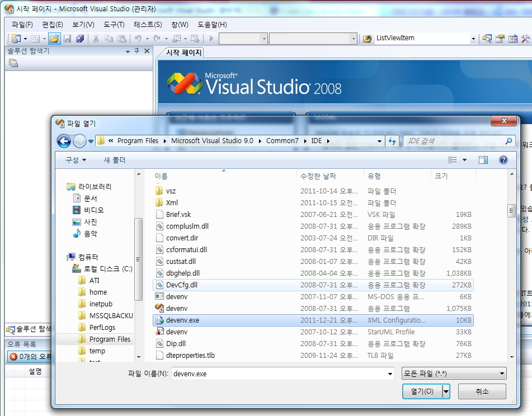Image resolution: width=532 pixels, height=416 pixels.
Task: Click the 취소 button
Action: coord(482,391)
